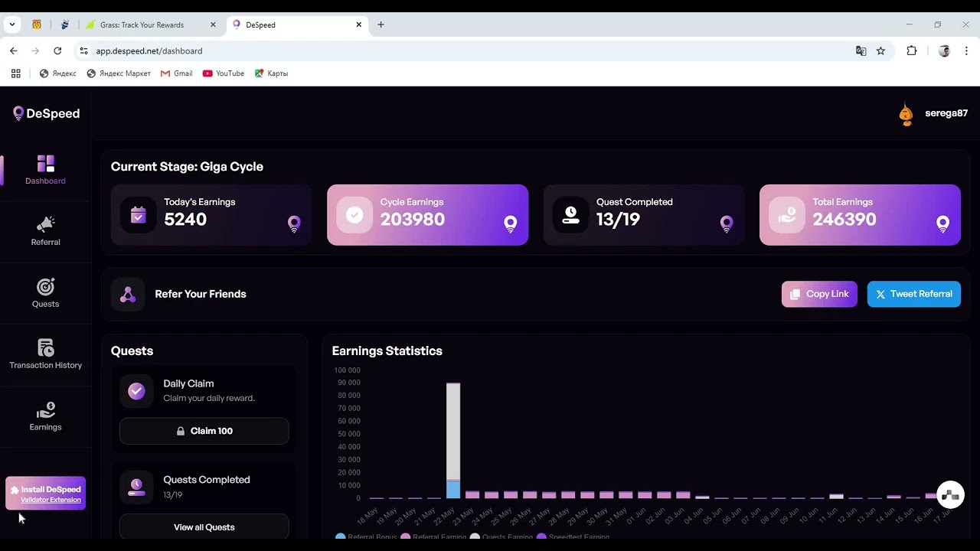Open the Dashboard sidebar section
Viewport: 980px width, 551px height.
(45, 170)
